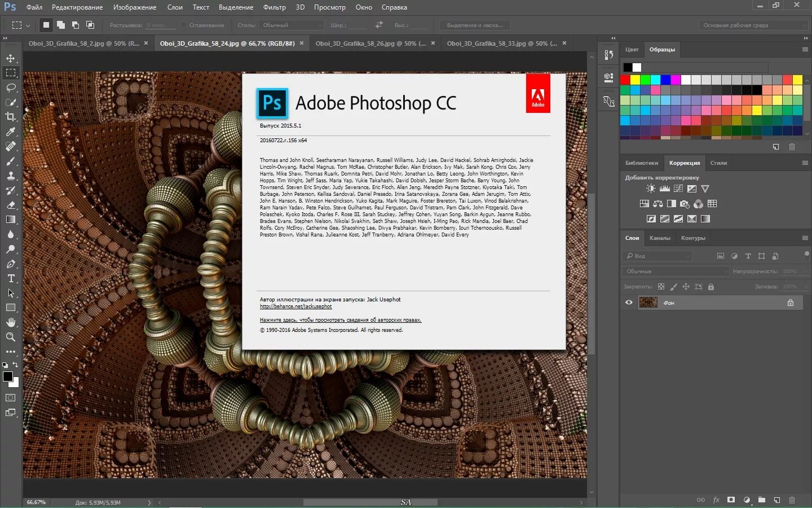Select the Path Selection tool
The image size is (812, 508).
[11, 293]
